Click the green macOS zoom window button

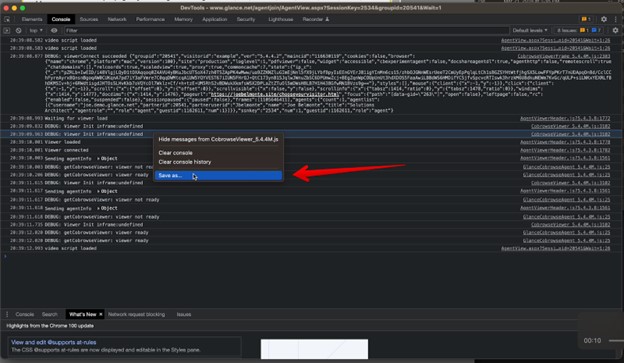pyautogui.click(x=23, y=8)
